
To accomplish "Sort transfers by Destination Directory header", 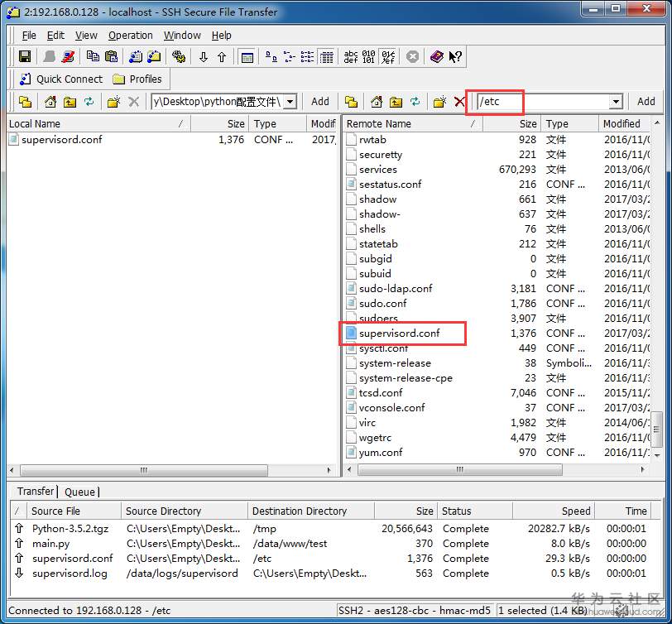I will [310, 511].
